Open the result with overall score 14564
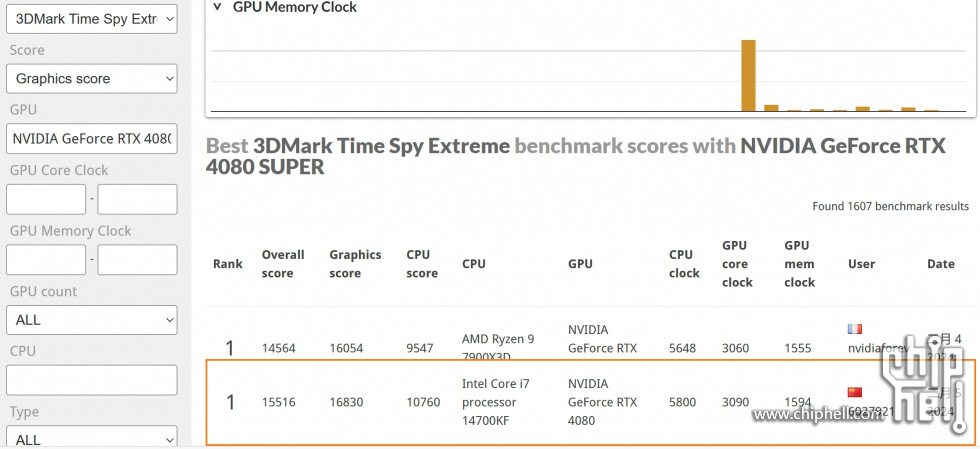 279,348
